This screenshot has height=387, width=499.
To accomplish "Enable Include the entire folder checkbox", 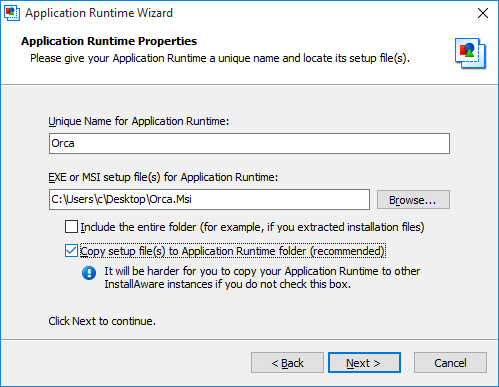I will 71,227.
